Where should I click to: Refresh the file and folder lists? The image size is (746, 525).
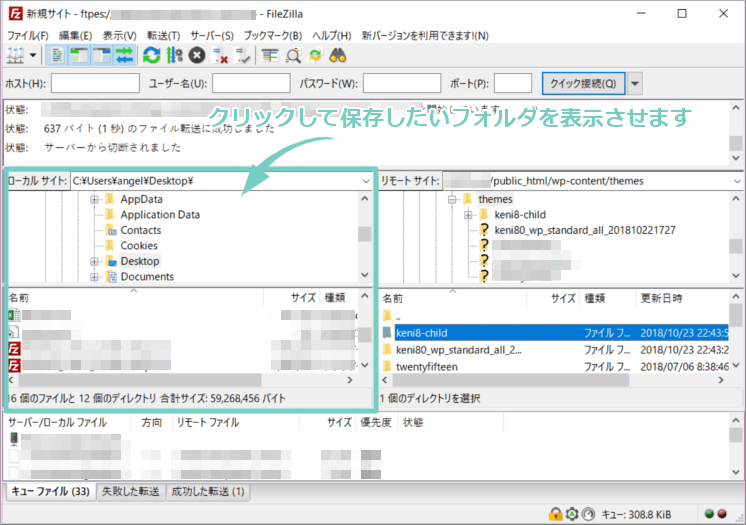point(151,56)
